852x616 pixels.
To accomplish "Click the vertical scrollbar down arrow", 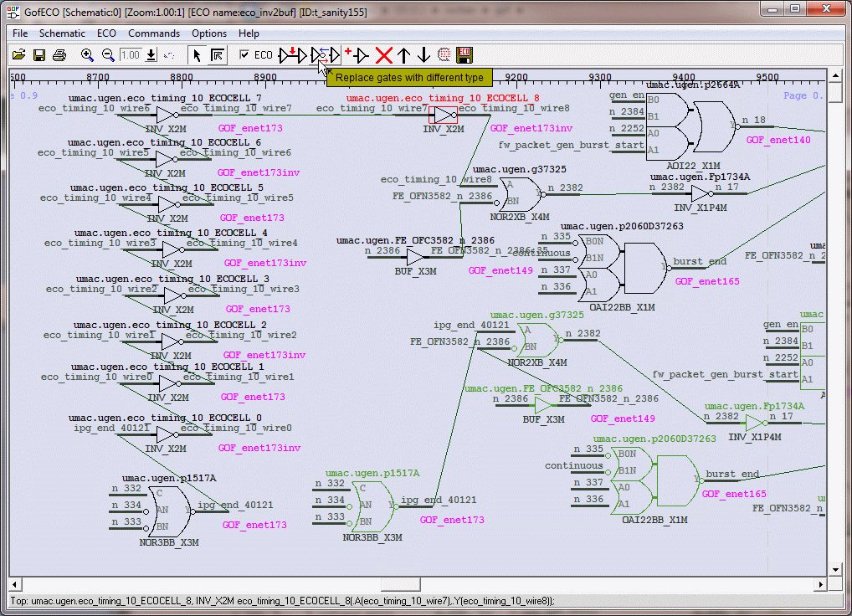I will coord(836,570).
